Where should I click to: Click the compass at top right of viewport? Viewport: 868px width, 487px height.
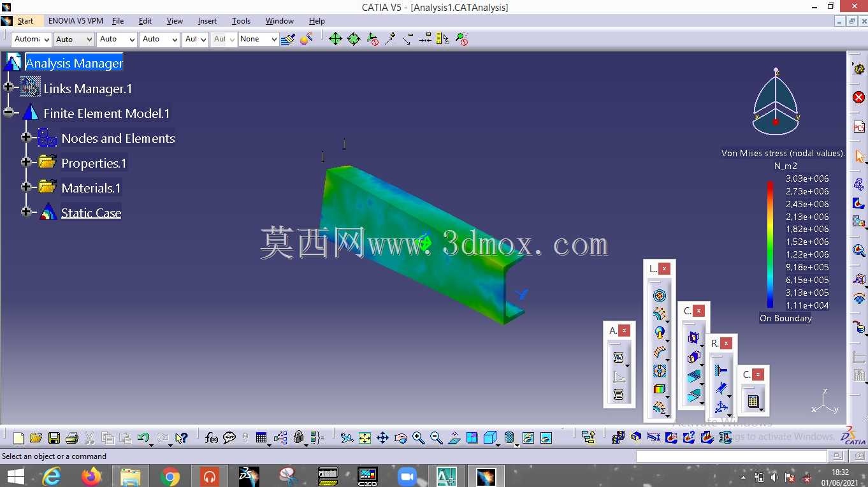click(x=776, y=102)
